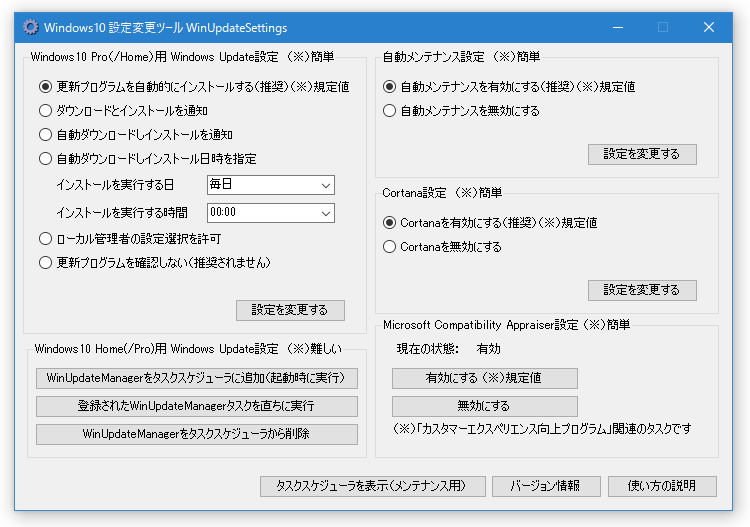Click 設定を変更する under Cortana設定
The width and height of the screenshot is (750, 527).
[x=642, y=290]
